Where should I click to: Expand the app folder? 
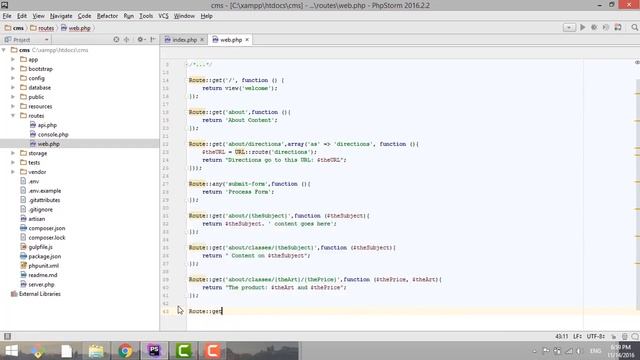pyautogui.click(x=13, y=59)
